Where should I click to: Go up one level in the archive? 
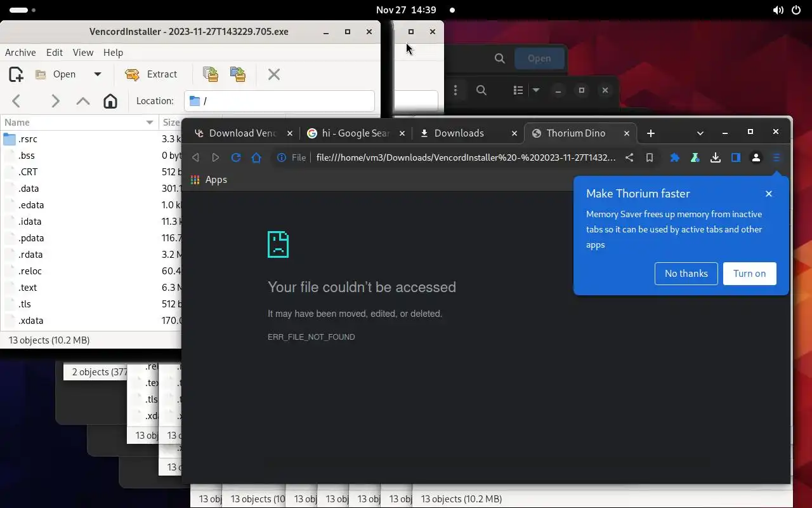pos(82,101)
